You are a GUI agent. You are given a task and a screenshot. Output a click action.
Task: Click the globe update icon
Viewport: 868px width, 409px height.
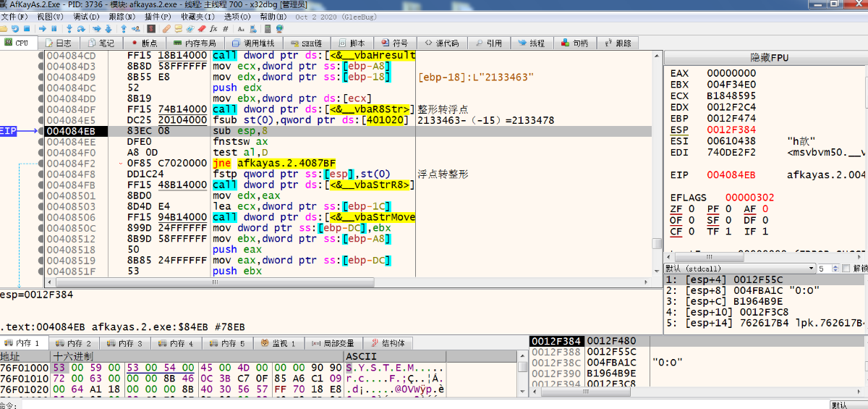pyautogui.click(x=279, y=29)
